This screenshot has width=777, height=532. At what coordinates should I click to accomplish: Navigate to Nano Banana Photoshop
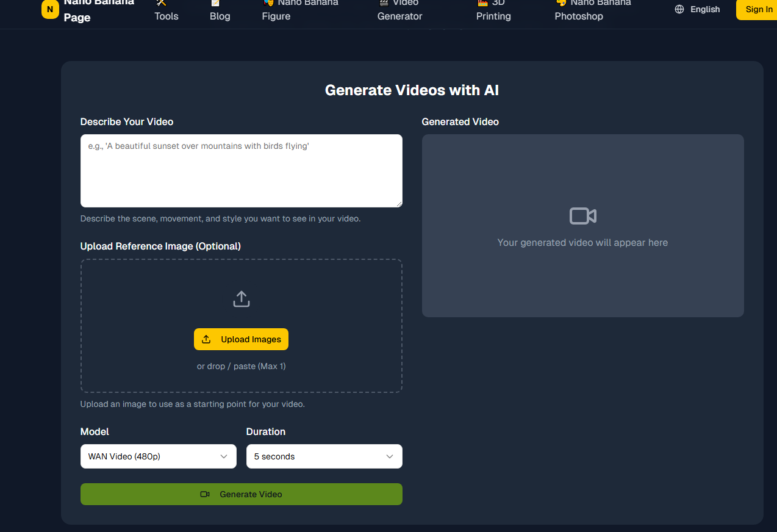pyautogui.click(x=592, y=10)
